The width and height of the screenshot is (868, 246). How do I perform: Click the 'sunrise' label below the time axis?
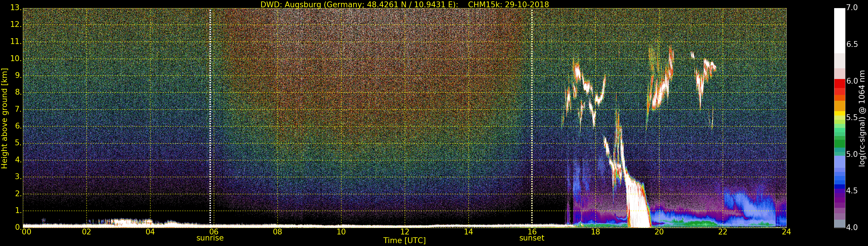pyautogui.click(x=210, y=238)
